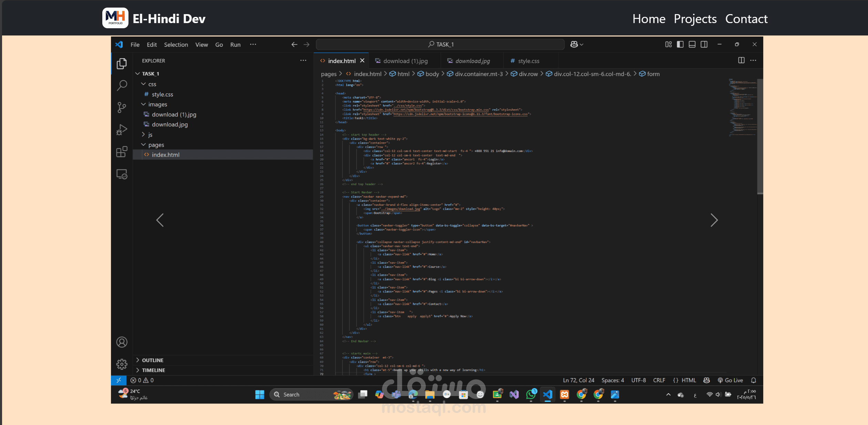Image resolution: width=868 pixels, height=425 pixels.
Task: Click the Go Live status button
Action: coord(730,380)
